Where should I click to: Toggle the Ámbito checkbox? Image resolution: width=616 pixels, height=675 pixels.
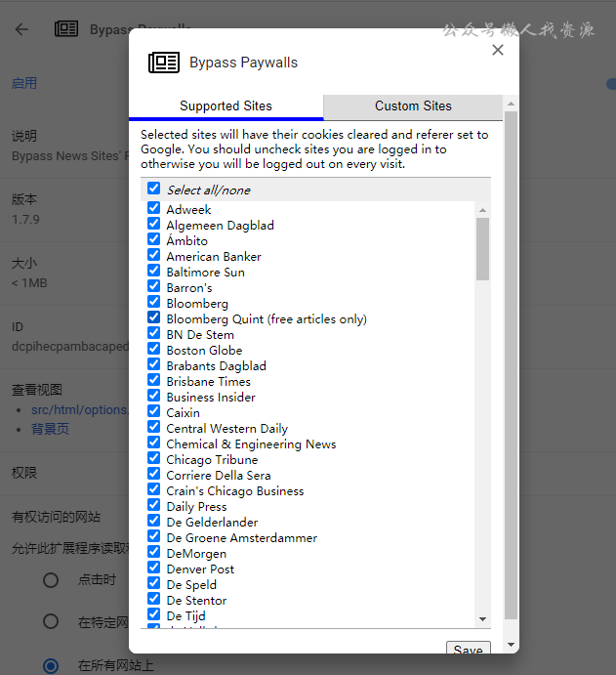coord(153,239)
